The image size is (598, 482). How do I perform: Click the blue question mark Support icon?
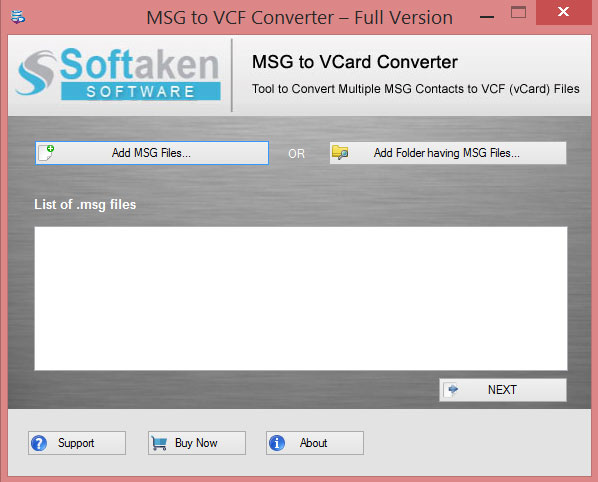tap(39, 443)
